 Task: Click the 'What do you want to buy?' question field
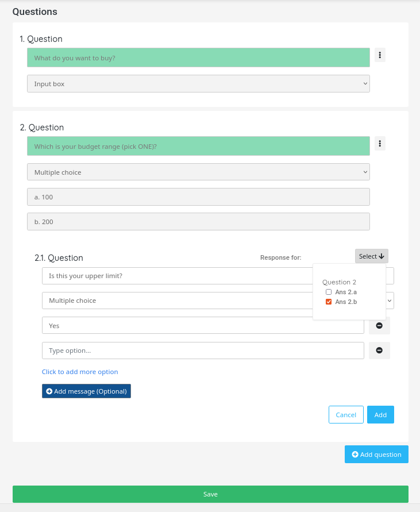pyautogui.click(x=198, y=57)
